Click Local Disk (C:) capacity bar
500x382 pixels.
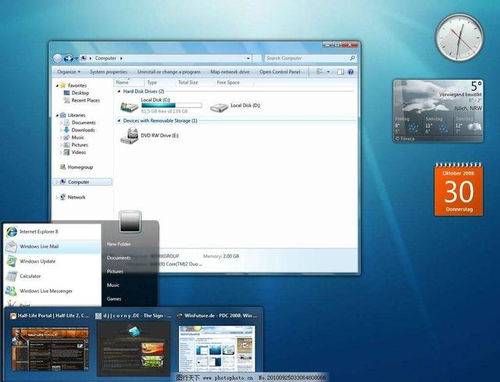click(172, 105)
